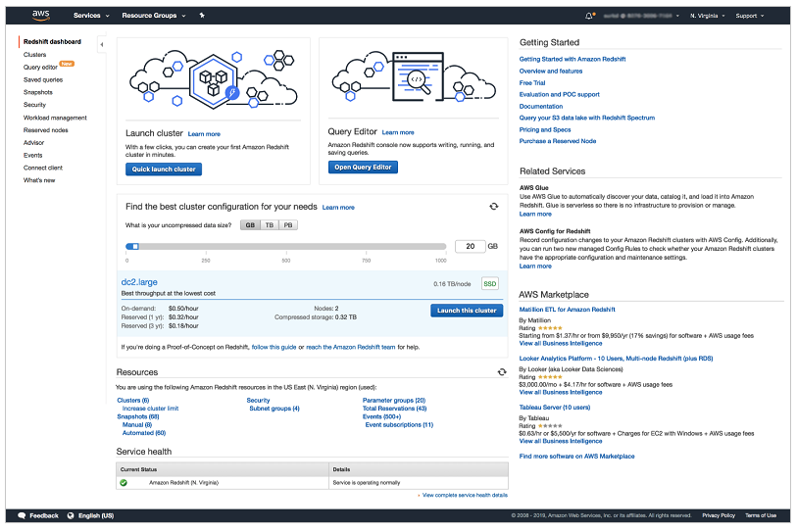This screenshot has width=797, height=532.
Task: Select Redshift dashboard in sidebar
Action: 52,42
